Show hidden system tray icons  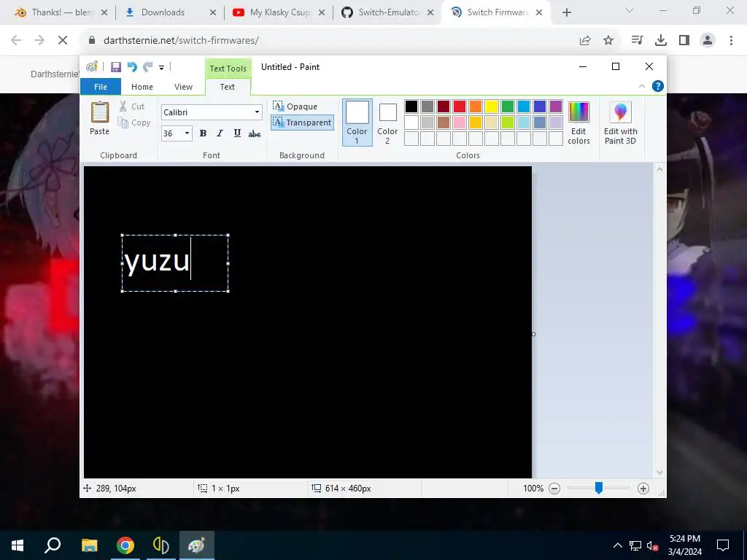coord(617,545)
